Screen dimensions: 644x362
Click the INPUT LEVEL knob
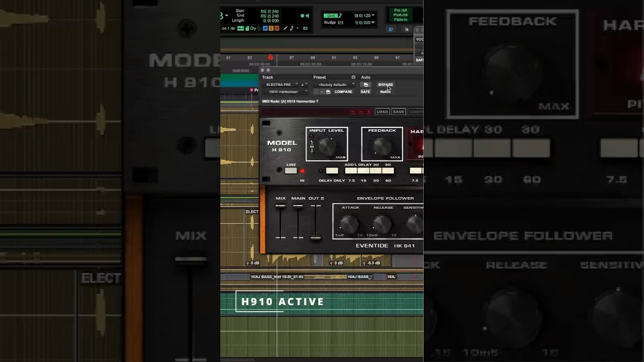point(327,146)
